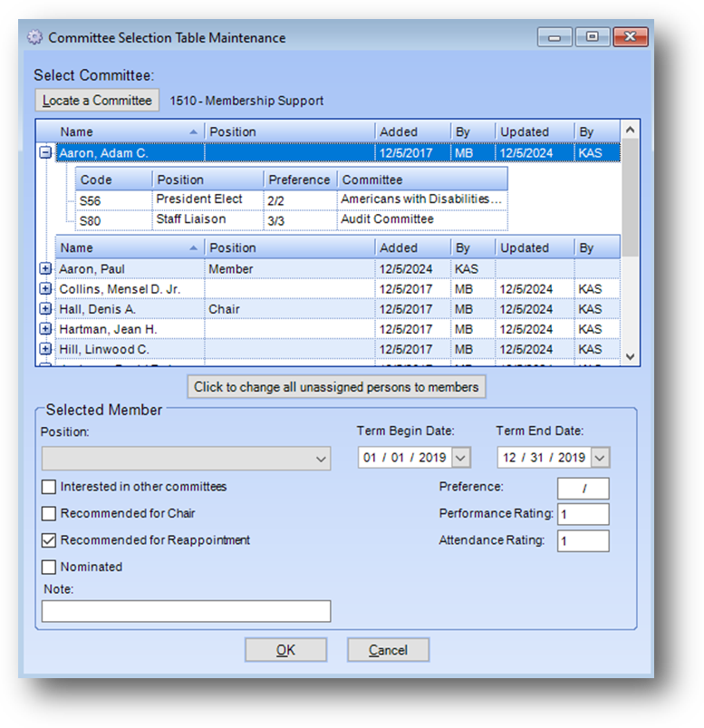Select Hall, Denis A. name

click(130, 309)
